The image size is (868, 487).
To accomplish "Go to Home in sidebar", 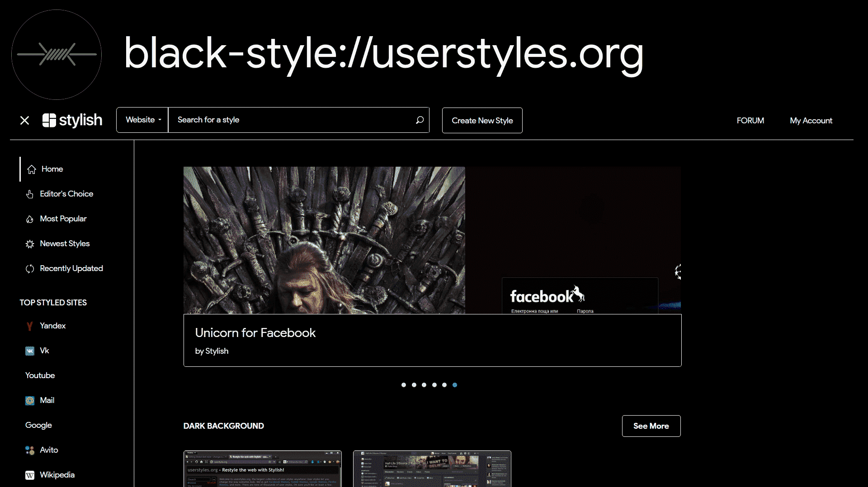I will [52, 169].
